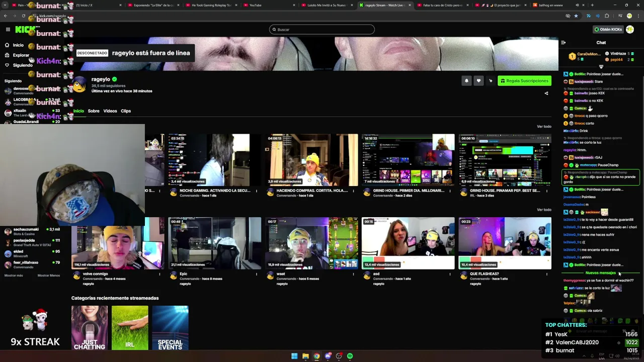Open GRIND HOUSE. PINAMAR PEP video thumbnail

click(x=505, y=160)
